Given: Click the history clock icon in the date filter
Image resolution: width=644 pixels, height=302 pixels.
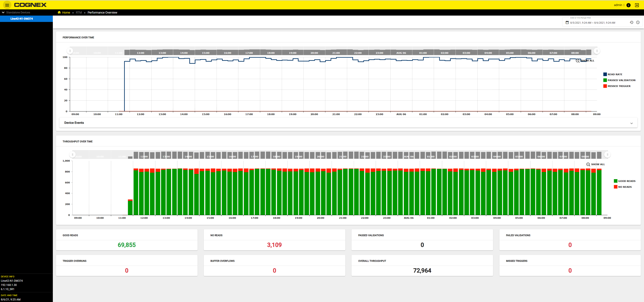Looking at the screenshot, I should click(x=631, y=22).
